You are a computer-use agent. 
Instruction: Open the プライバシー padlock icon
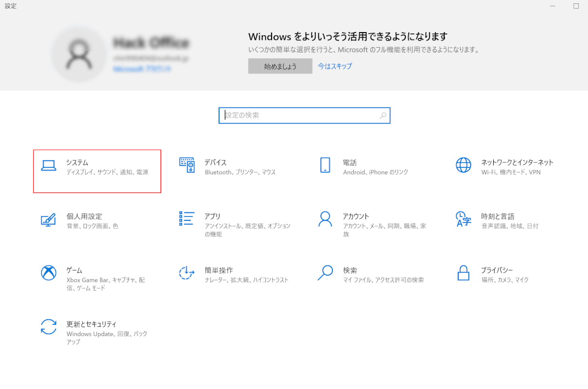pos(463,273)
